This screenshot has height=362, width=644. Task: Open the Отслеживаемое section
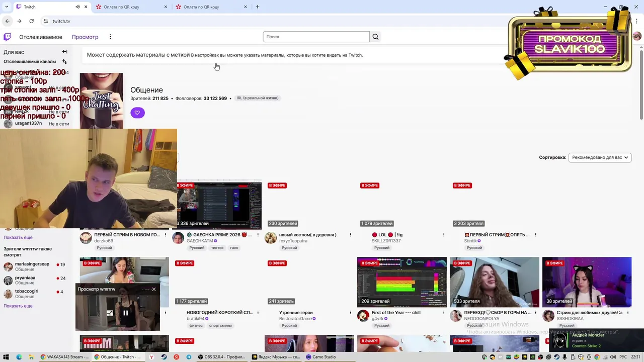41,37
